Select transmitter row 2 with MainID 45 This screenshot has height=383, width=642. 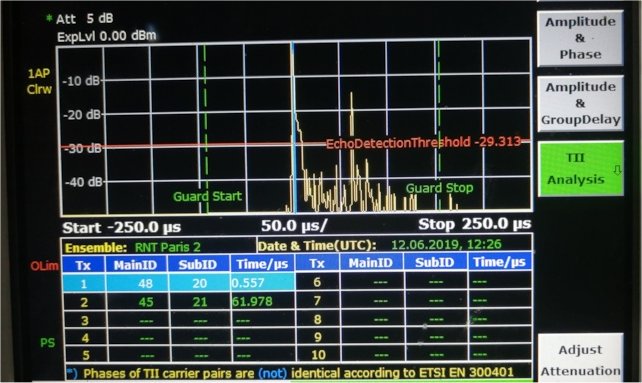(178, 302)
